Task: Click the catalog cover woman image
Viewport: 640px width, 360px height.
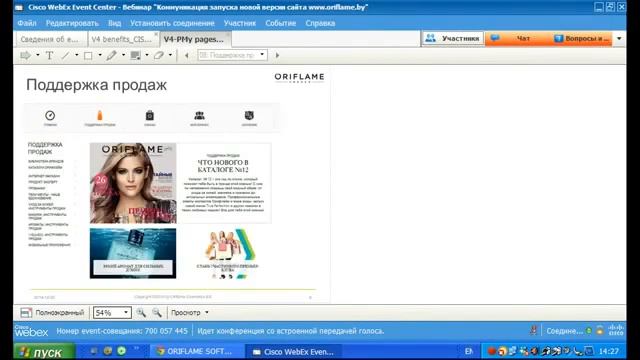Action: [133, 183]
